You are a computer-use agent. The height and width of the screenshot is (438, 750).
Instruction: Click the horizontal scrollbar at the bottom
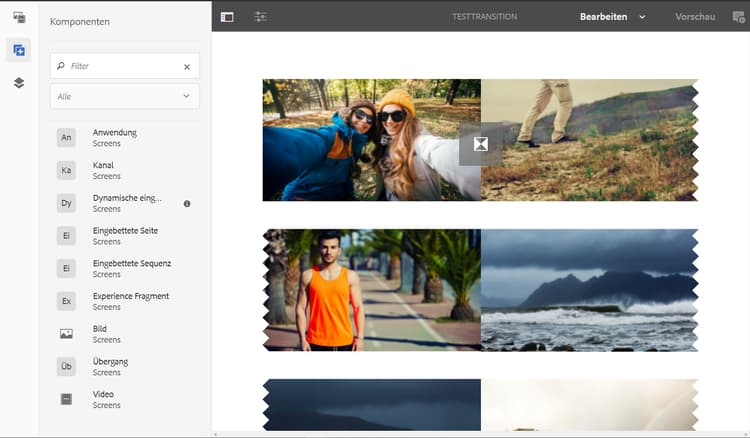tap(481, 434)
